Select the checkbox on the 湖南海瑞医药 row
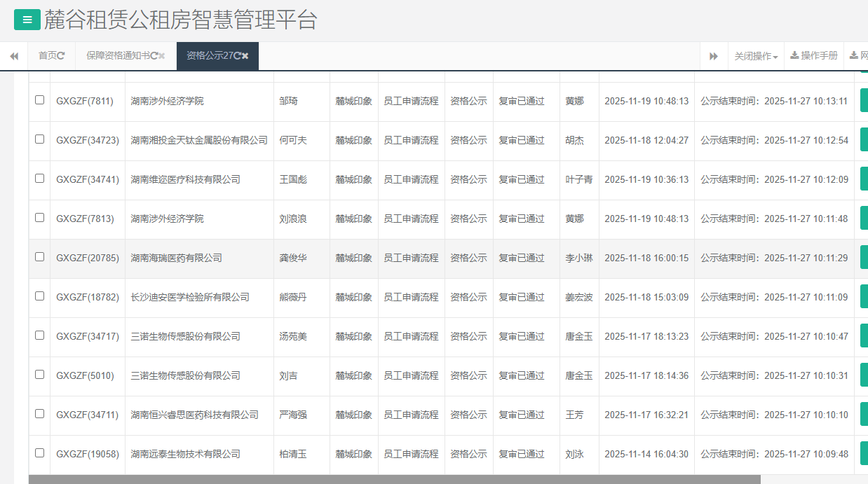This screenshot has width=868, height=484. pos(39,258)
